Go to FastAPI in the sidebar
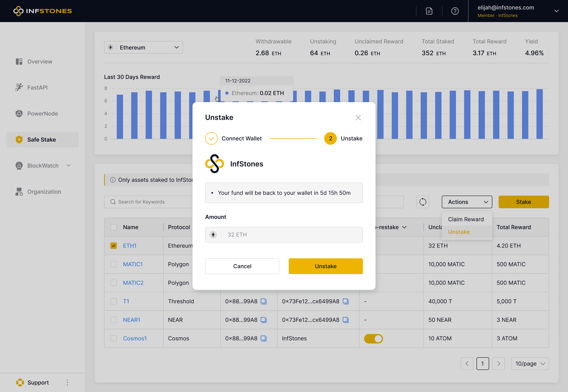The image size is (568, 392). coord(37,87)
